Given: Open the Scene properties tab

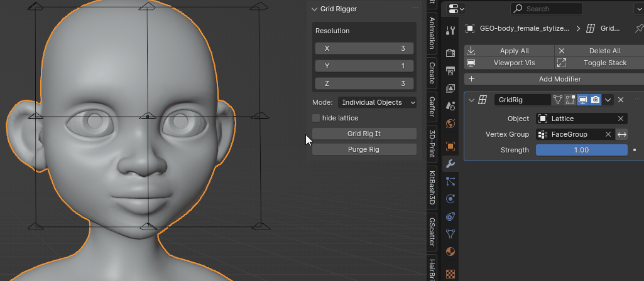Looking at the screenshot, I should click(450, 105).
